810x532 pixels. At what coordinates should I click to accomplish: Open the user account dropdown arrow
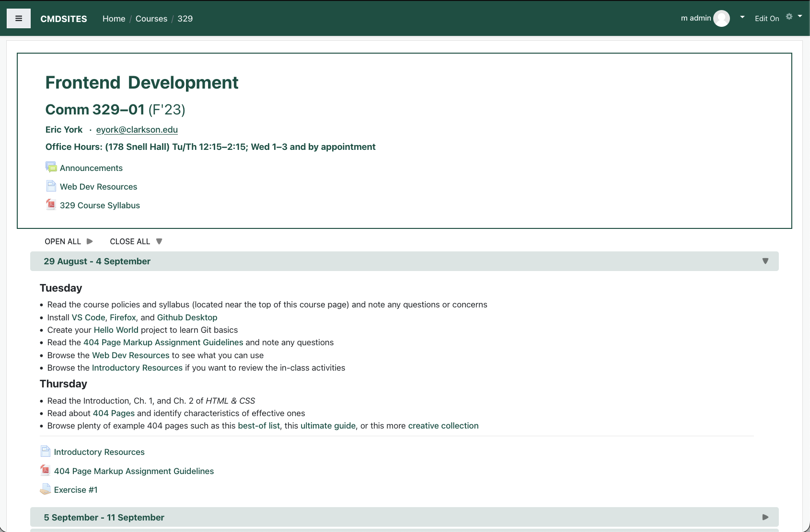(741, 17)
